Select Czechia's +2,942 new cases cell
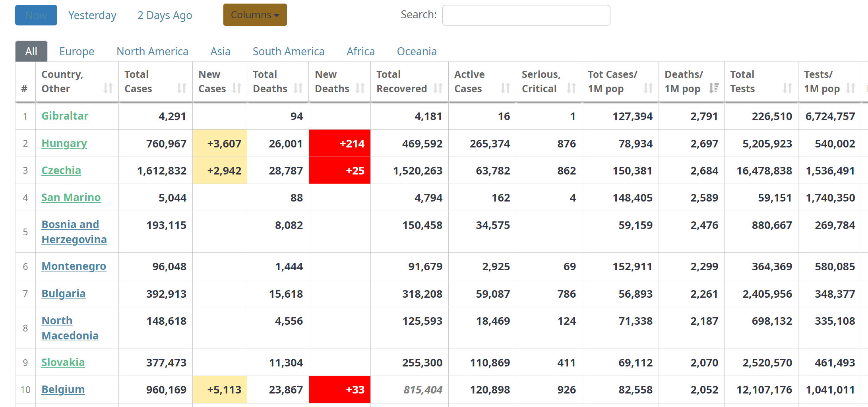 pos(220,171)
